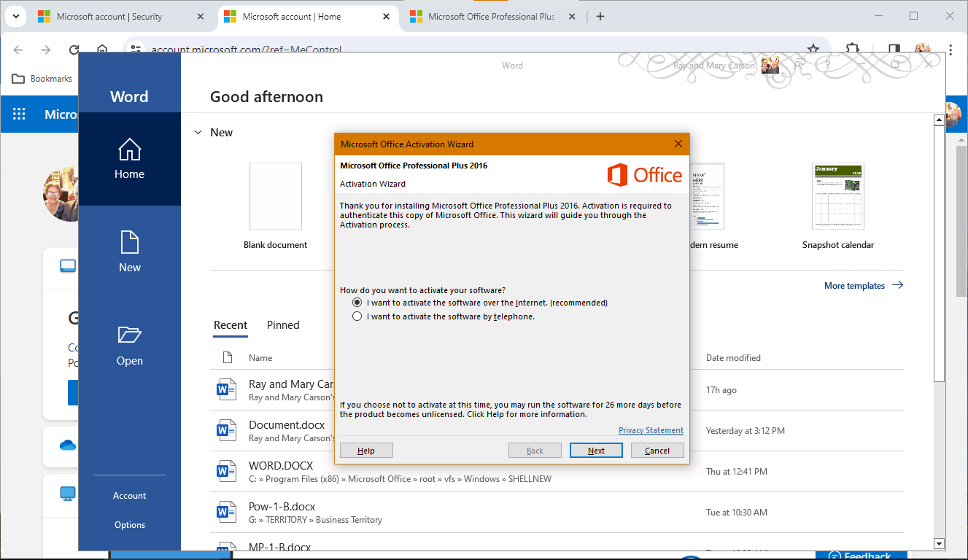Open a new Chrome tab
This screenshot has height=560, width=968.
600,16
